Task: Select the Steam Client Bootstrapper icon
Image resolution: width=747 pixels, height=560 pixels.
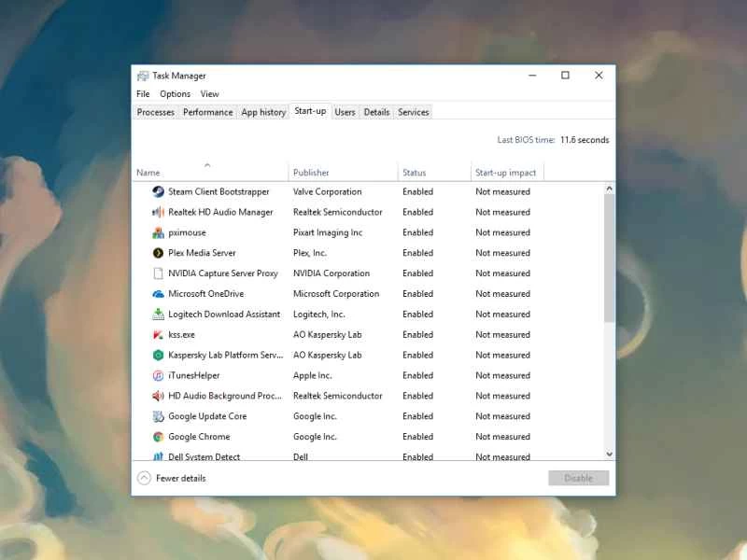Action: coord(157,191)
